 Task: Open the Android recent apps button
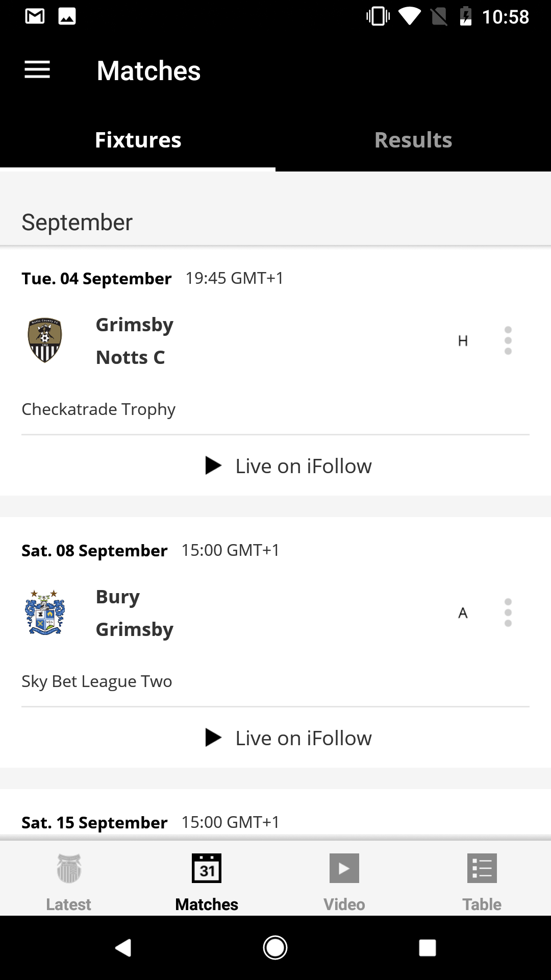coord(427,948)
